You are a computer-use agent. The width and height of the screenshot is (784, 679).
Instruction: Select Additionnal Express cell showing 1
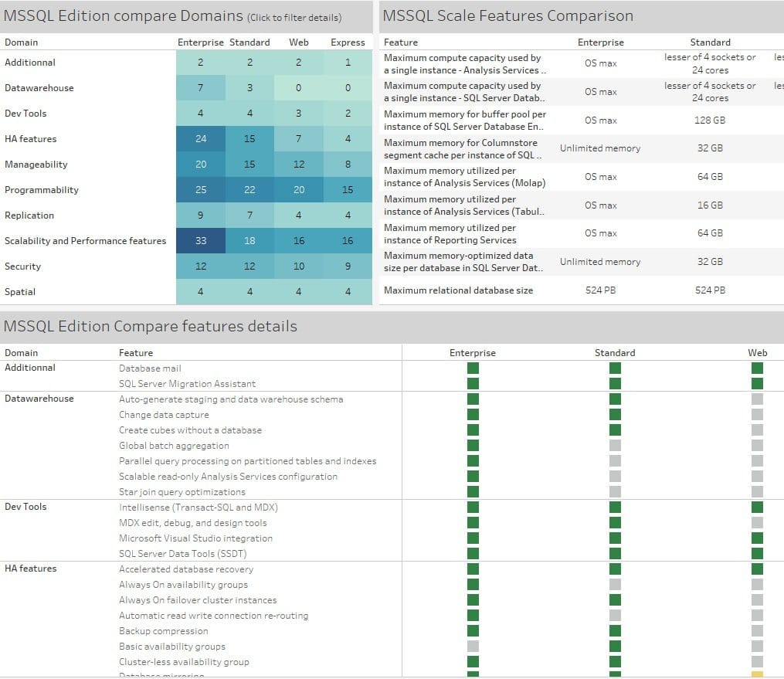[348, 62]
